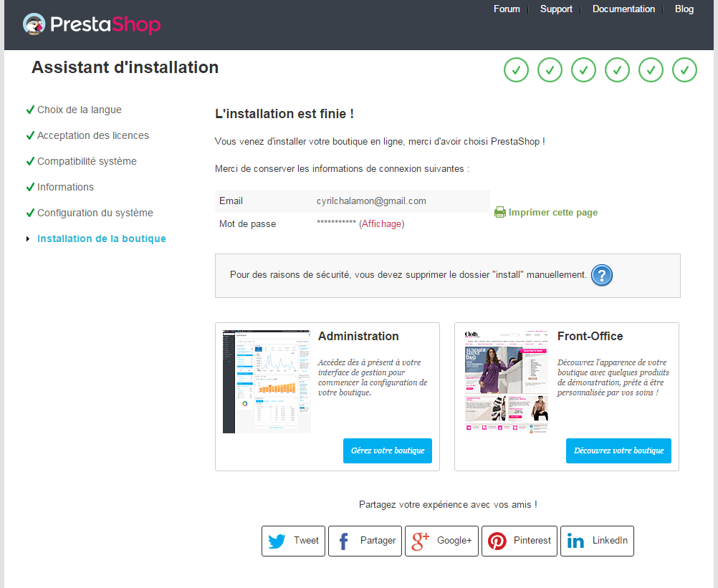The image size is (718, 588).
Task: Share on Google+ button
Action: [x=441, y=541]
